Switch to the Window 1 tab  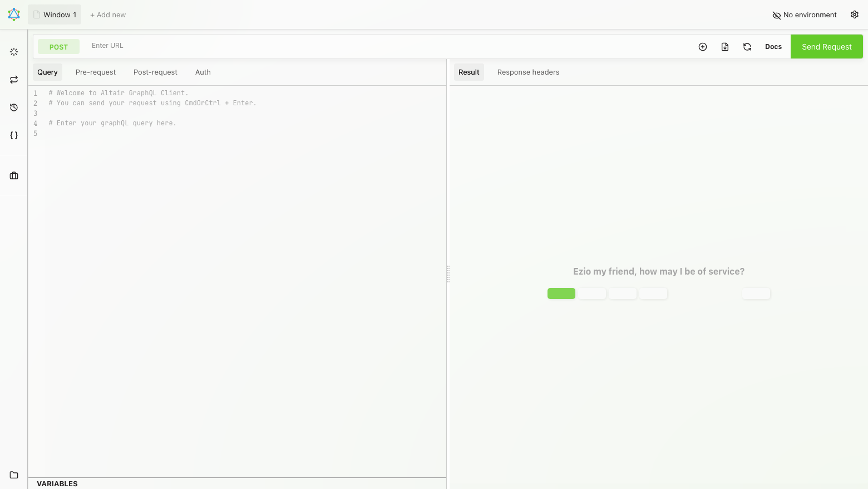pos(55,14)
